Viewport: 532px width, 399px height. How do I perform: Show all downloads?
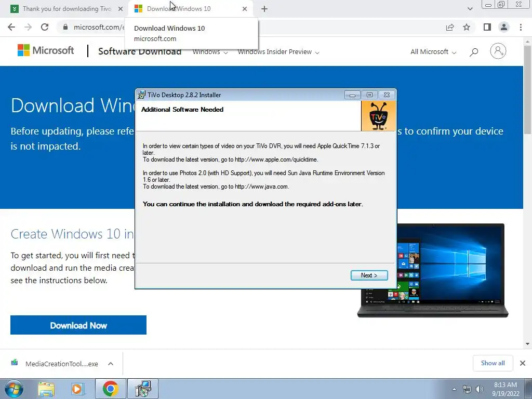pyautogui.click(x=493, y=363)
